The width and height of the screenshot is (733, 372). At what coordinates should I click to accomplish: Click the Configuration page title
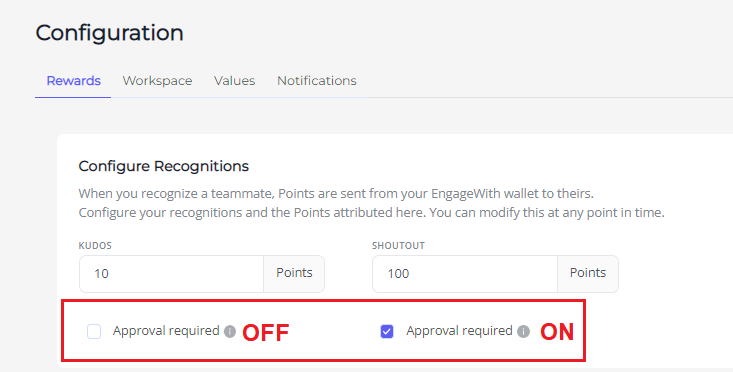click(x=109, y=33)
